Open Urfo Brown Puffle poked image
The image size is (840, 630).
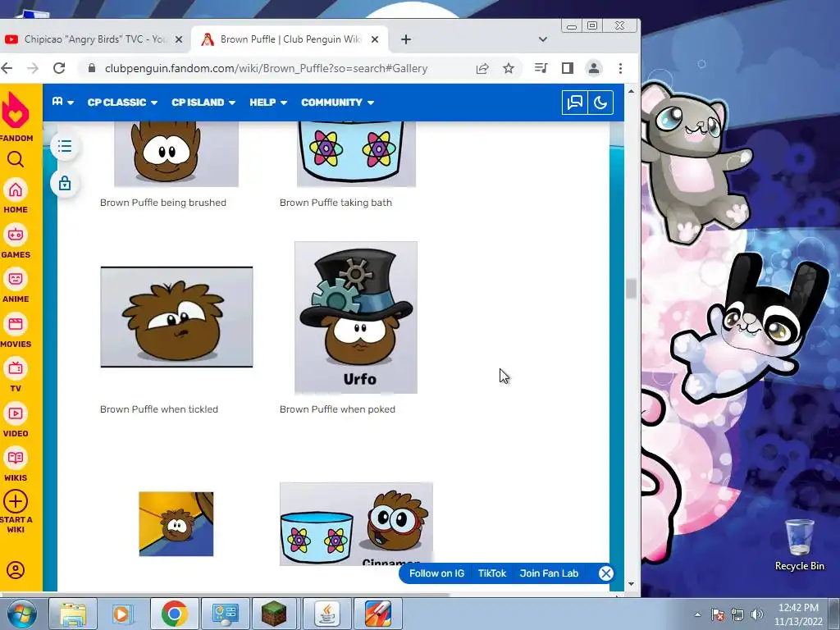(356, 317)
